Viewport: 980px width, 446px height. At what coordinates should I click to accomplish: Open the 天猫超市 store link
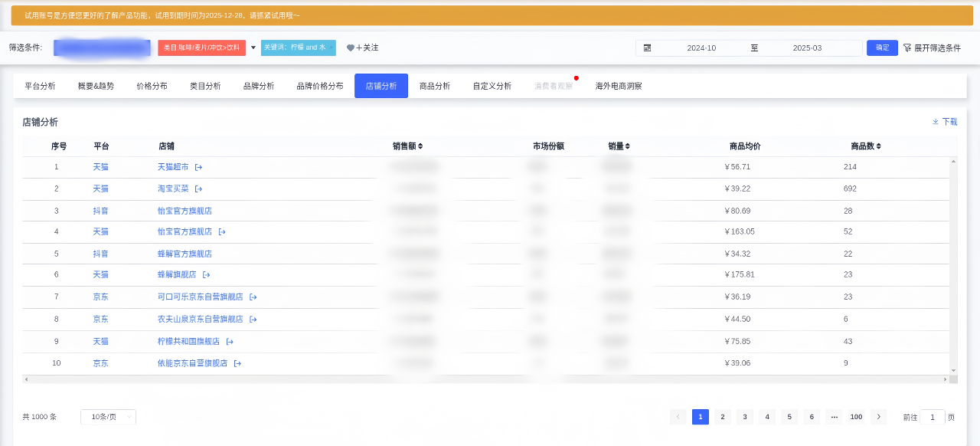[173, 167]
